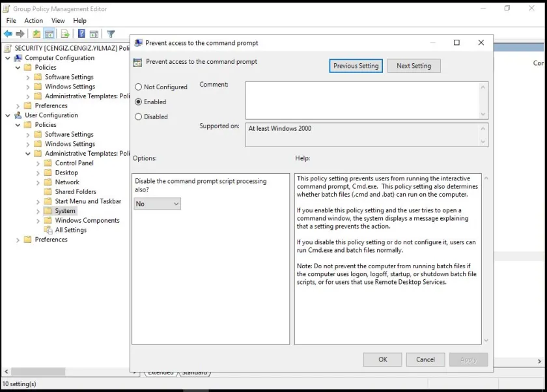Click the Export List toolbar icon
This screenshot has height=392, width=547.
pos(65,34)
